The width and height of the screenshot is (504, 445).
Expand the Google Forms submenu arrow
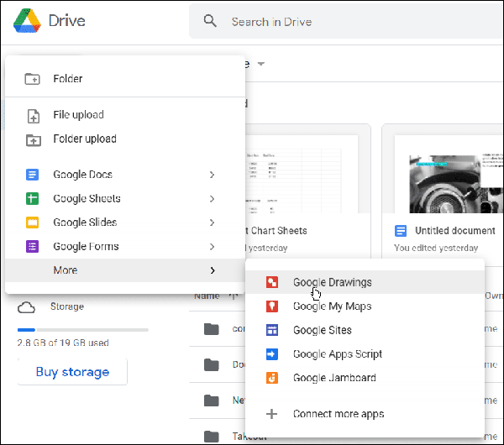pos(212,247)
